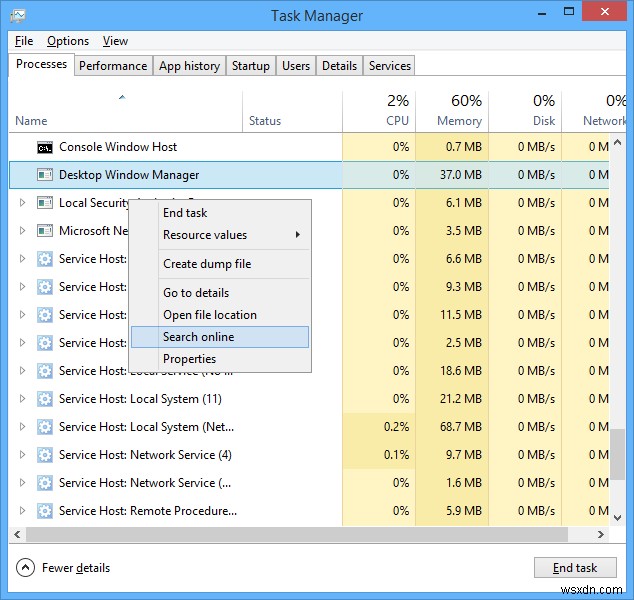
Task: Expand the Microsoft Ne… process group
Action: coord(23,230)
